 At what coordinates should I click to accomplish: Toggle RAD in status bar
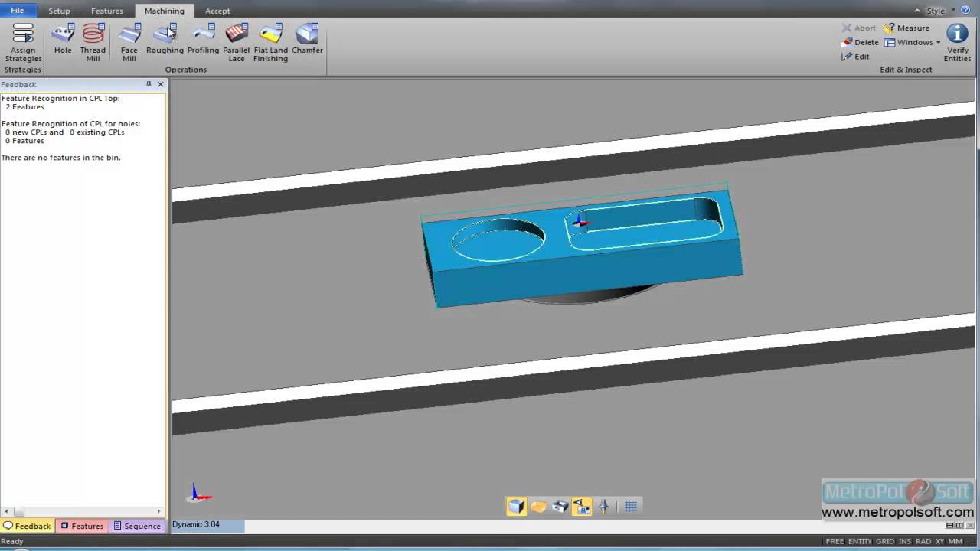(923, 541)
